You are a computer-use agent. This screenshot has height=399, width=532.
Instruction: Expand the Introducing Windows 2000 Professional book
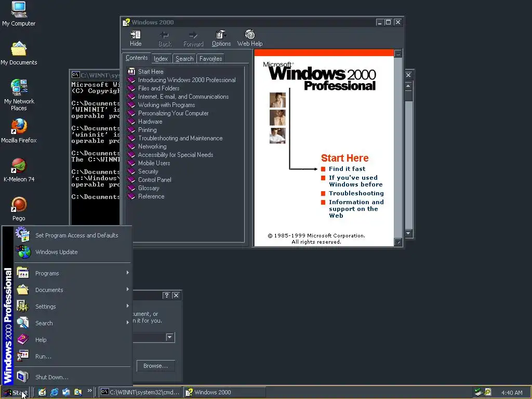131,79
